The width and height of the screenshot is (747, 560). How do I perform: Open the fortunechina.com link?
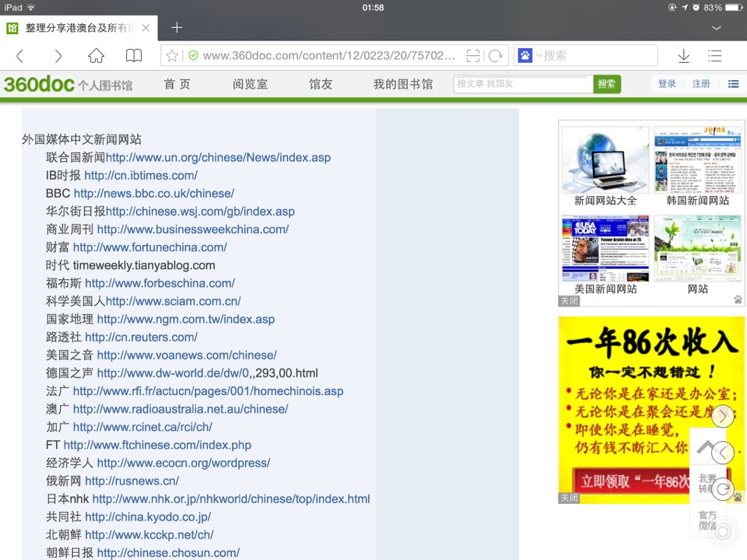tap(150, 247)
